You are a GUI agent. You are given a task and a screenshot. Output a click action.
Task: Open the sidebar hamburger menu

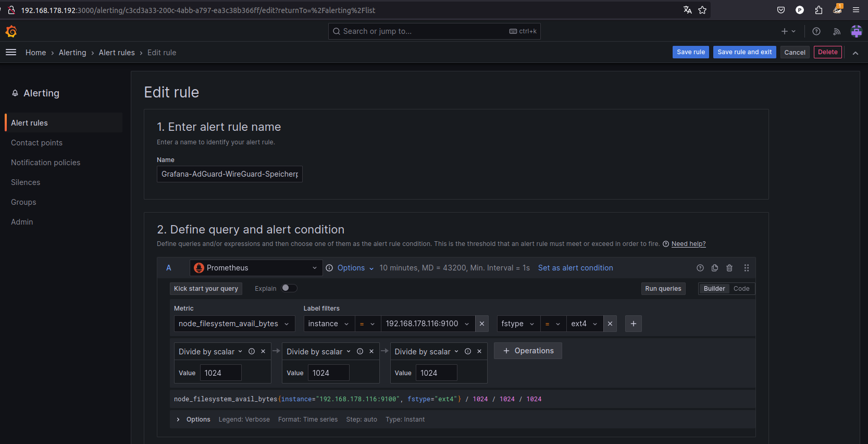click(11, 52)
